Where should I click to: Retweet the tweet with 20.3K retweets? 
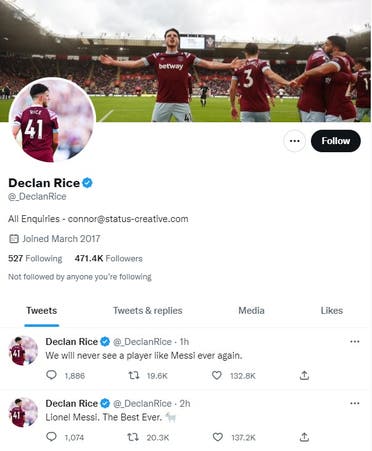coord(133,437)
